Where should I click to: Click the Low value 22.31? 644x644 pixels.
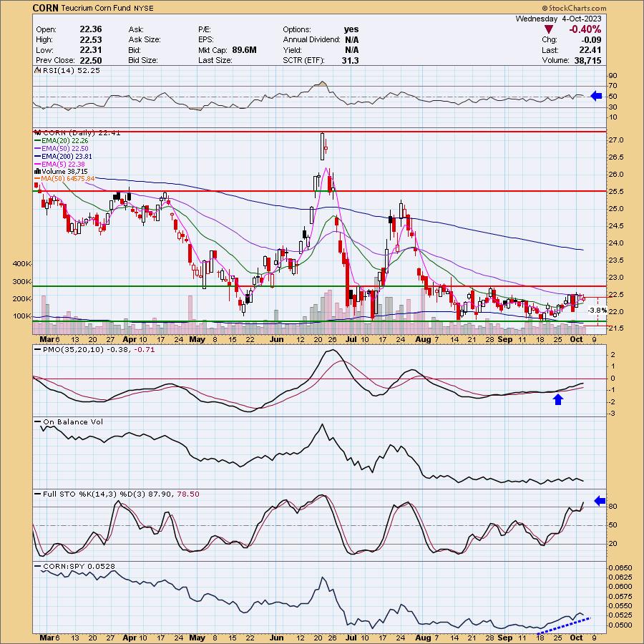point(91,50)
